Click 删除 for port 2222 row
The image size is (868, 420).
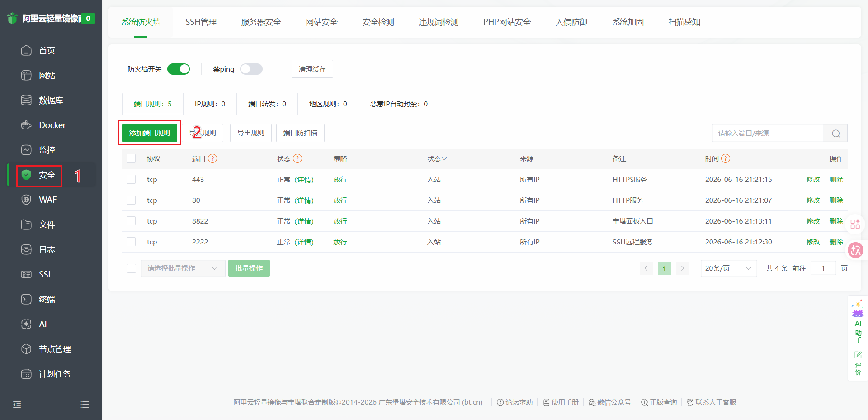tap(836, 242)
